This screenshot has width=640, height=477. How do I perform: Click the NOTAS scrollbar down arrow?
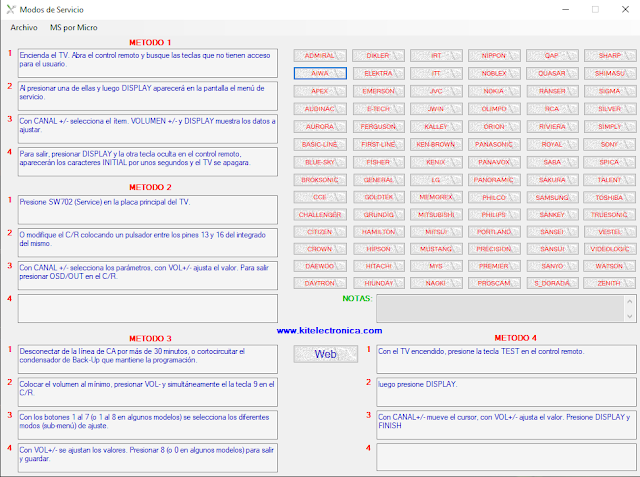(x=630, y=316)
